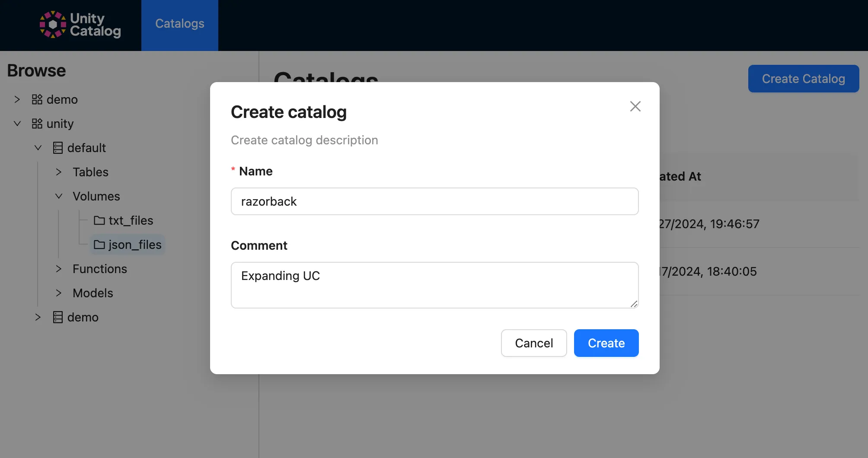Close the Create catalog dialog with the X

(x=635, y=106)
